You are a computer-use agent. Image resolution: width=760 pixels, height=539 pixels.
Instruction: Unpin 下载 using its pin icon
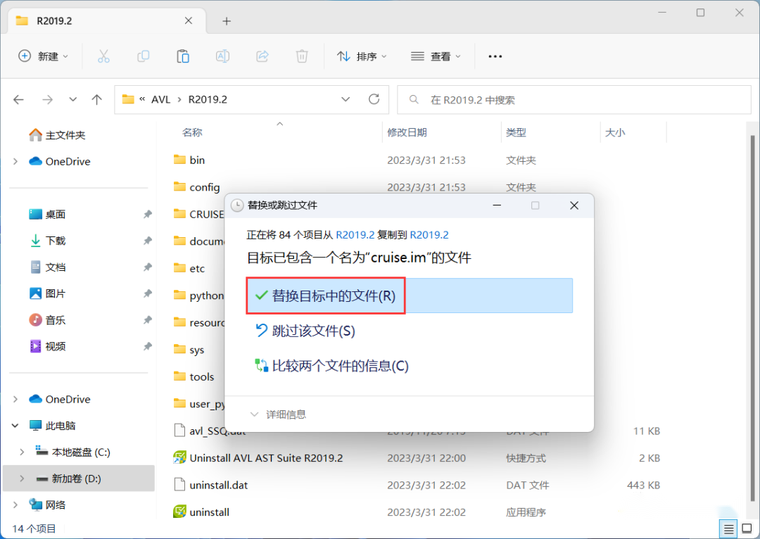pyautogui.click(x=147, y=240)
